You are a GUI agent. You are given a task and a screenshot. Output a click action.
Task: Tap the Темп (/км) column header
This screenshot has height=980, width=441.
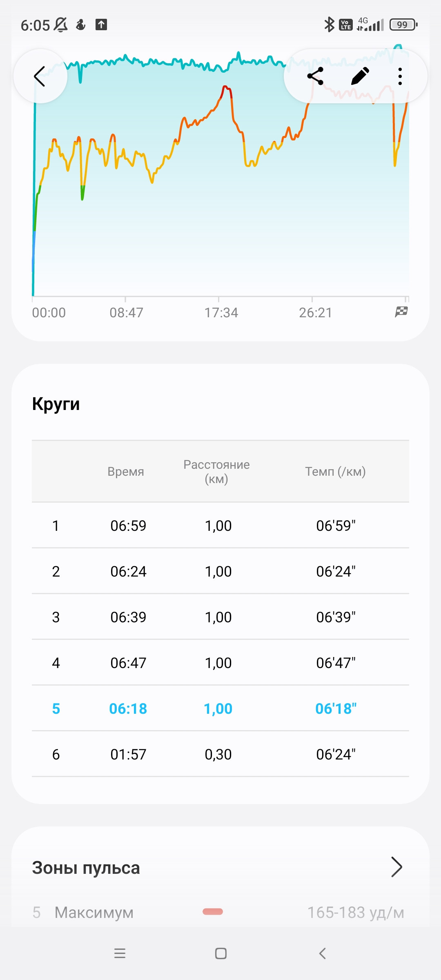click(x=335, y=472)
